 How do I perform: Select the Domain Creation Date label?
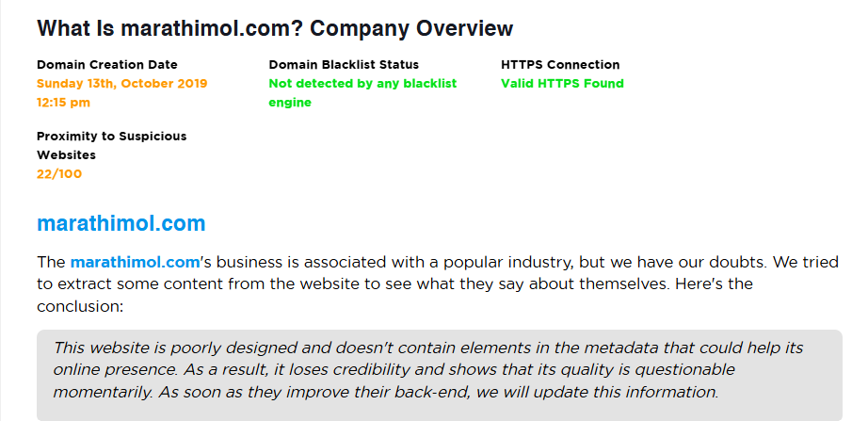pyautogui.click(x=106, y=65)
